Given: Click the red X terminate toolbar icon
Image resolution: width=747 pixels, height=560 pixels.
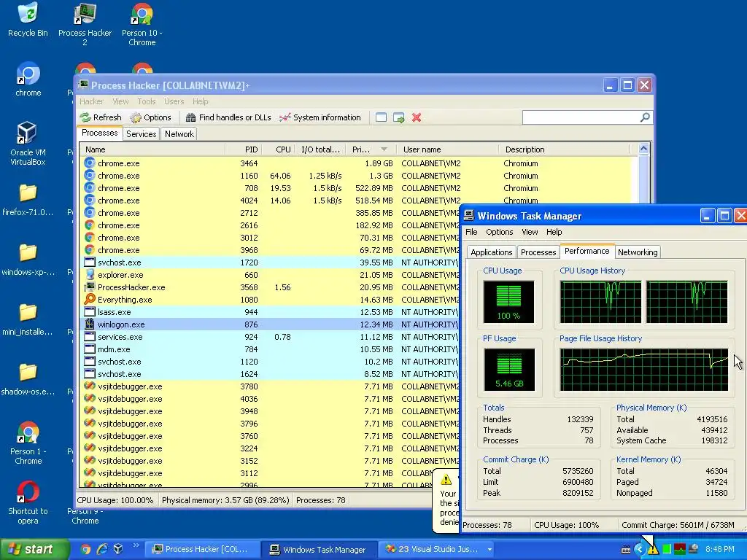Looking at the screenshot, I should tap(417, 117).
